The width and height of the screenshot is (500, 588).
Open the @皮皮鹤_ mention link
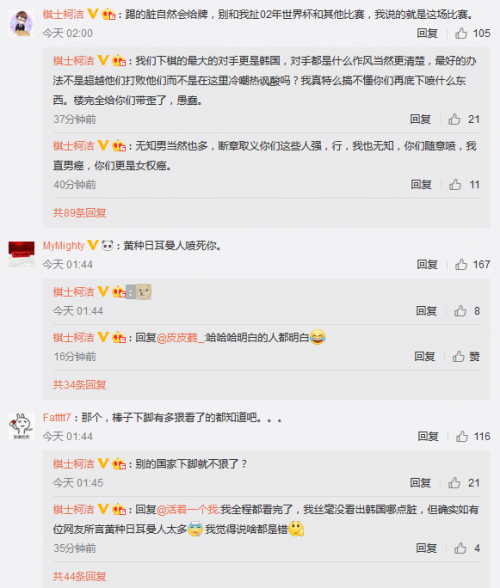180,338
